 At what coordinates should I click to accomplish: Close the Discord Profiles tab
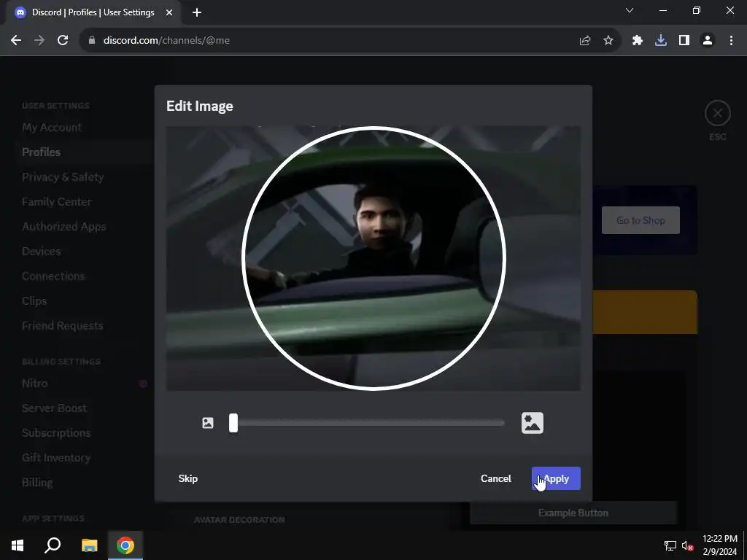pyautogui.click(x=169, y=12)
